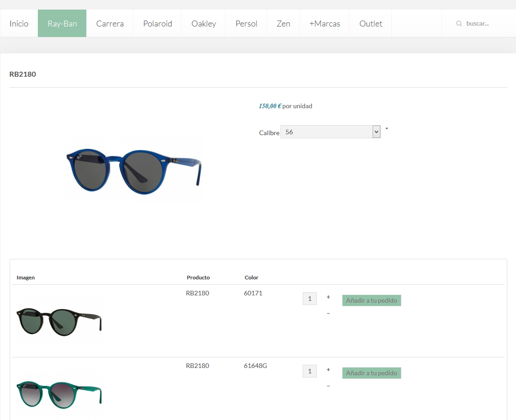Click the Producto column header
The width and height of the screenshot is (516, 420).
[198, 278]
